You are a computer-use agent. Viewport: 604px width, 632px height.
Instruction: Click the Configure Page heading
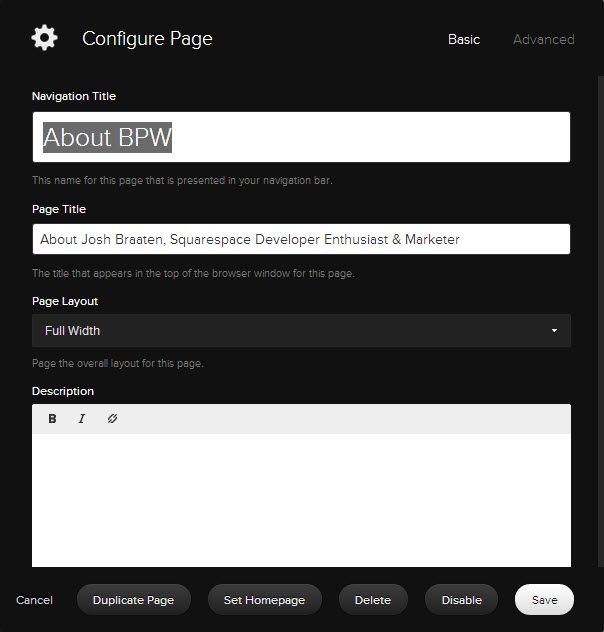tap(147, 39)
